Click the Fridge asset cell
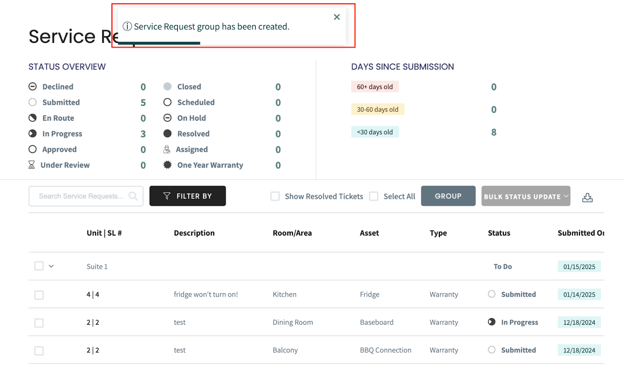The image size is (624, 371). [369, 294]
